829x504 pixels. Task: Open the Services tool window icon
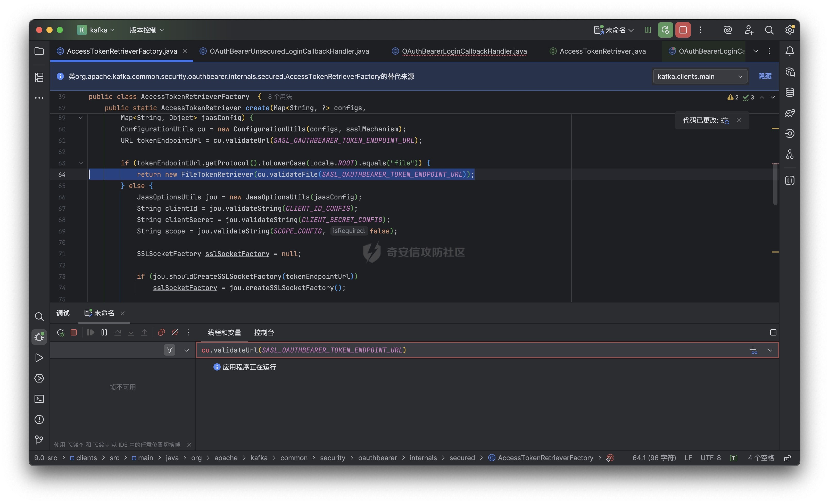(x=39, y=378)
